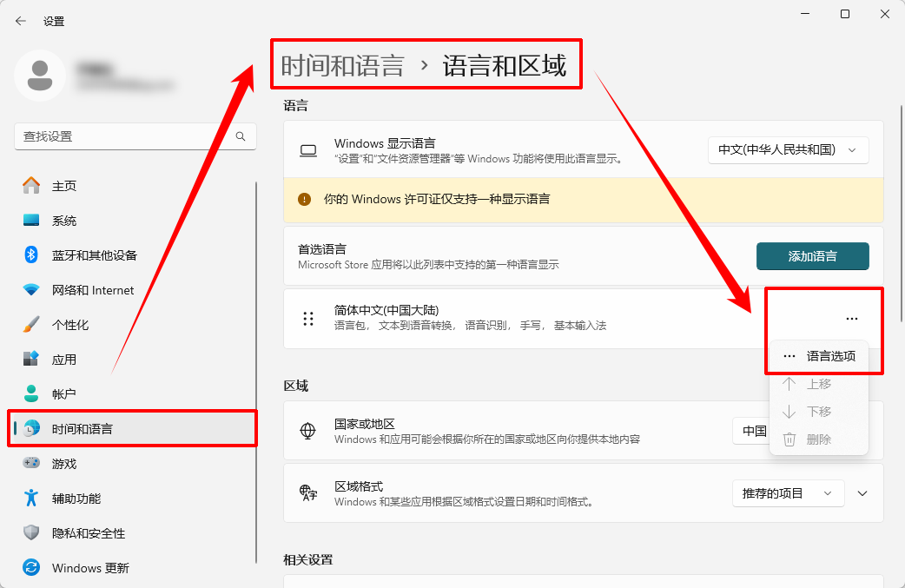Click 时间和语言 breadcrumb link
905x588 pixels.
pyautogui.click(x=342, y=65)
